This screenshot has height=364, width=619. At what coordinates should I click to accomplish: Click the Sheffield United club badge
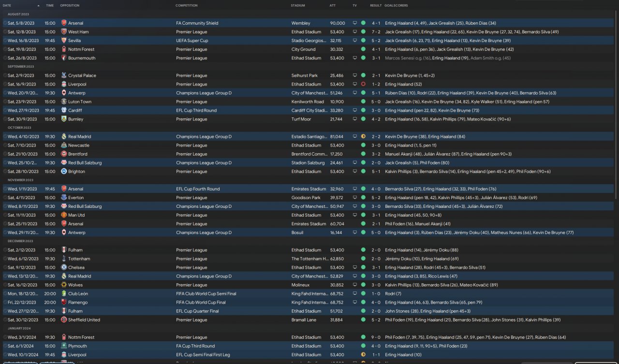pos(64,320)
